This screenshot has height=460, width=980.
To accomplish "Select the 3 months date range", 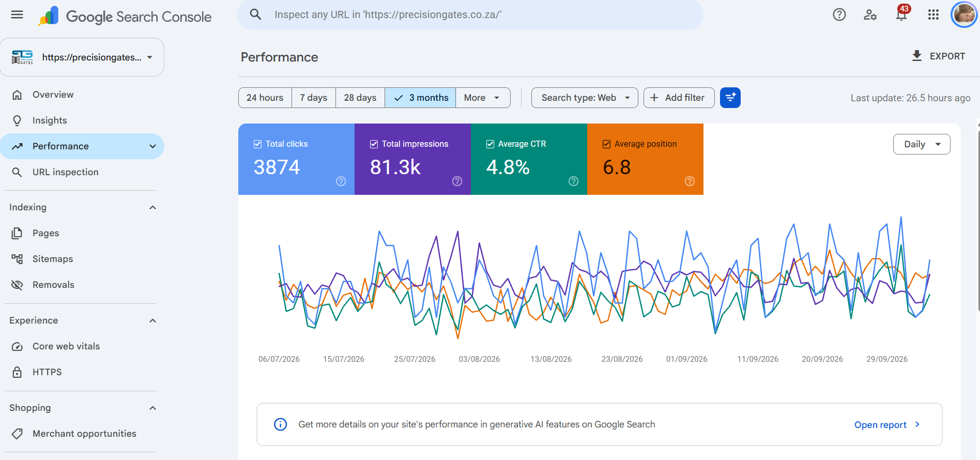I will (420, 98).
